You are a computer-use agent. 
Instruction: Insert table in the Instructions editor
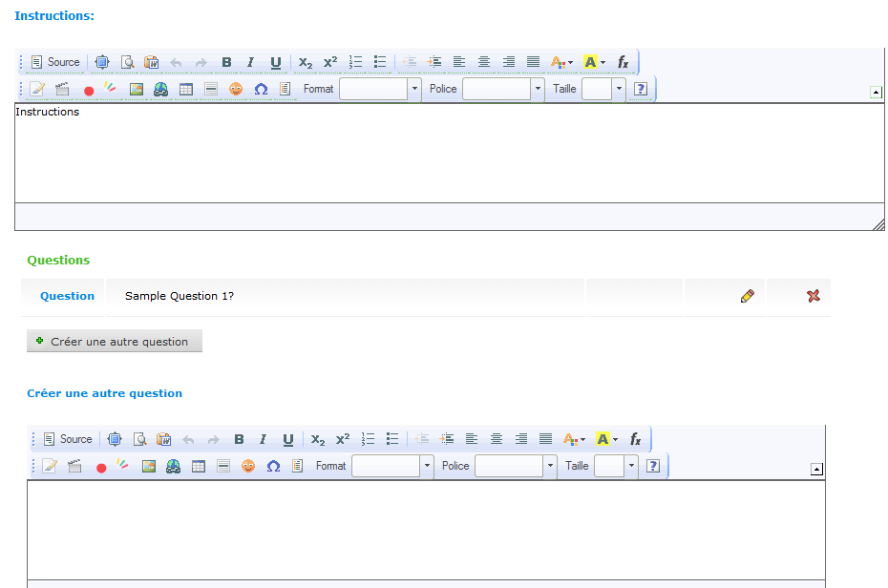[x=186, y=89]
